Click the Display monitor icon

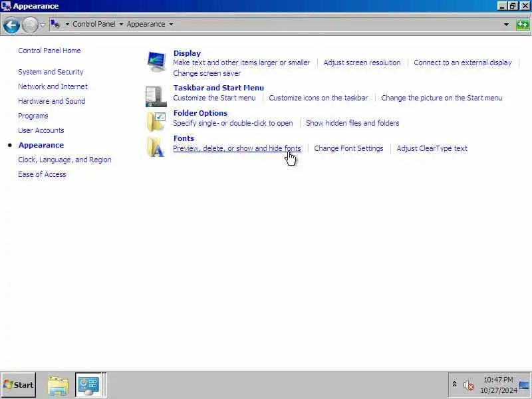coord(156,61)
